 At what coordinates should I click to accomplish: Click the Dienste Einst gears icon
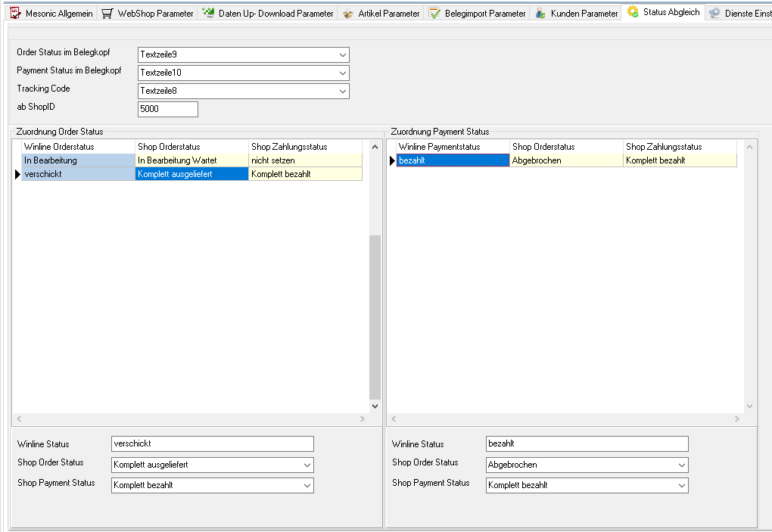pyautogui.click(x=714, y=14)
